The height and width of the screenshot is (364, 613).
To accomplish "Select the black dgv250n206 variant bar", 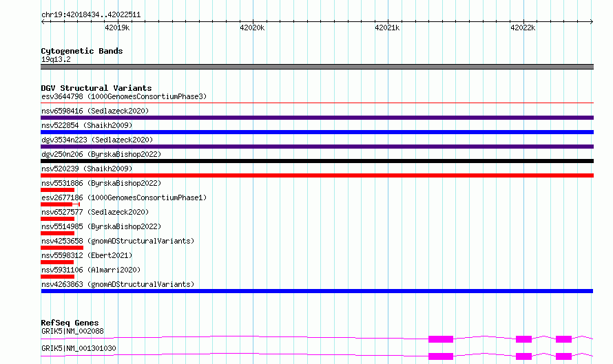I will [317, 161].
